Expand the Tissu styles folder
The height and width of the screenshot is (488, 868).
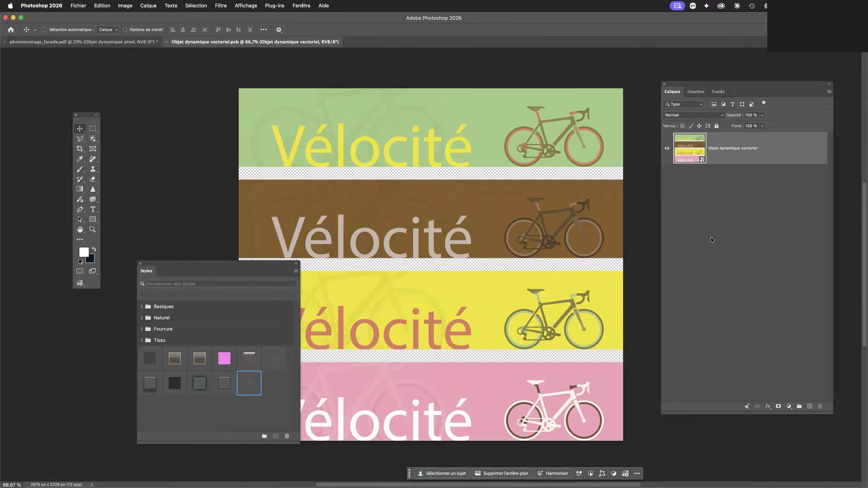click(141, 340)
